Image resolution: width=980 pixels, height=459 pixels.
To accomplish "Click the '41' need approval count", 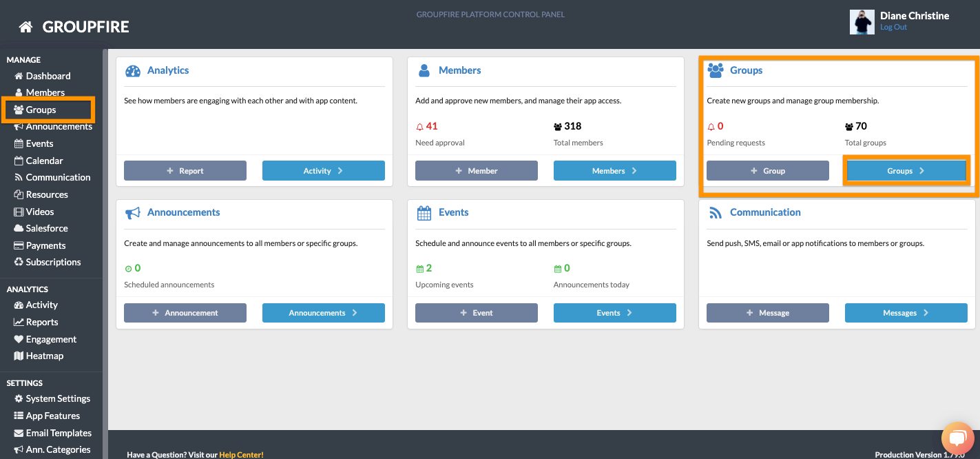I will (432, 126).
